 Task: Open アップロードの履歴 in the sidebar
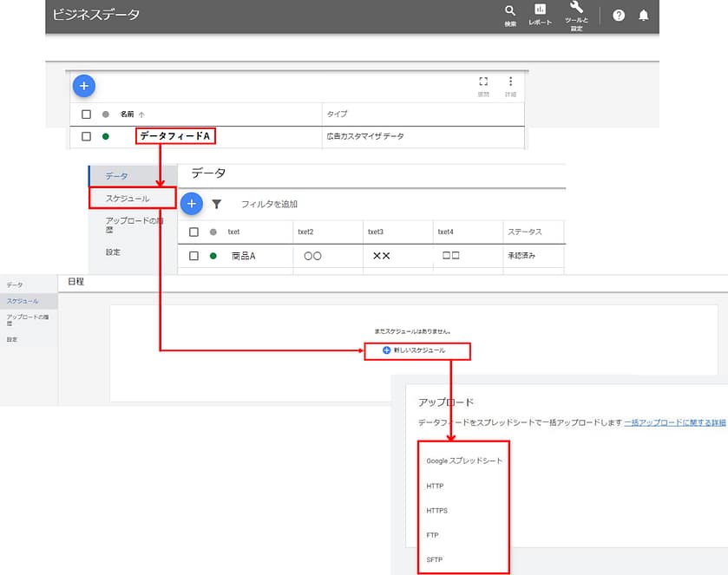pyautogui.click(x=128, y=225)
